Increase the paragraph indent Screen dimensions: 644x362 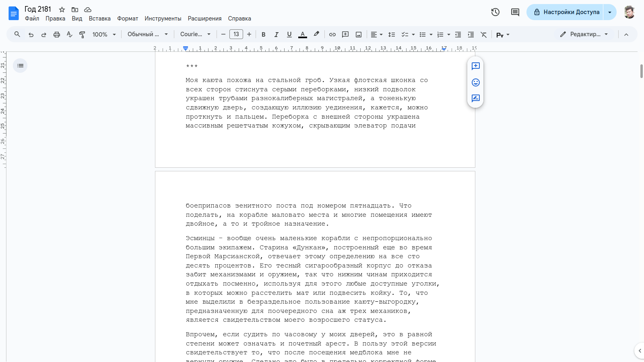coord(471,35)
